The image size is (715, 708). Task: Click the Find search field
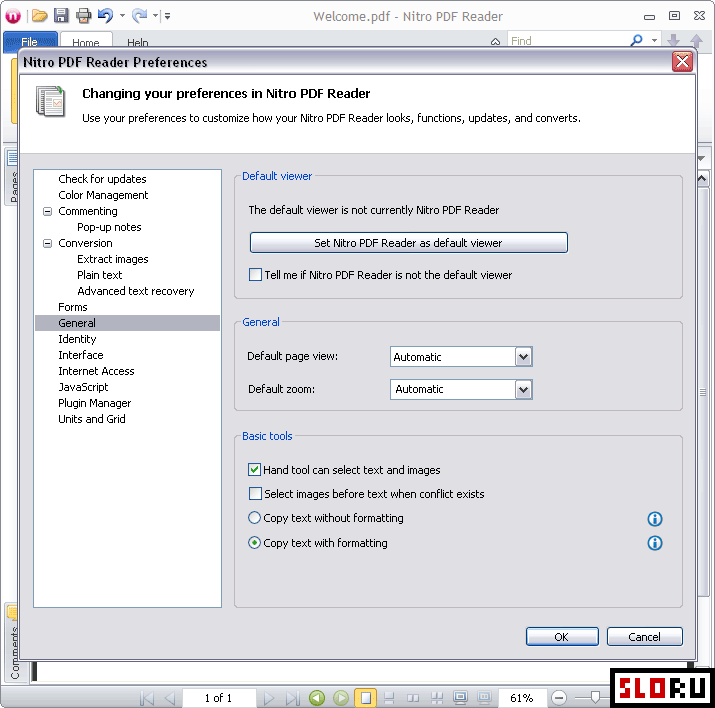568,41
